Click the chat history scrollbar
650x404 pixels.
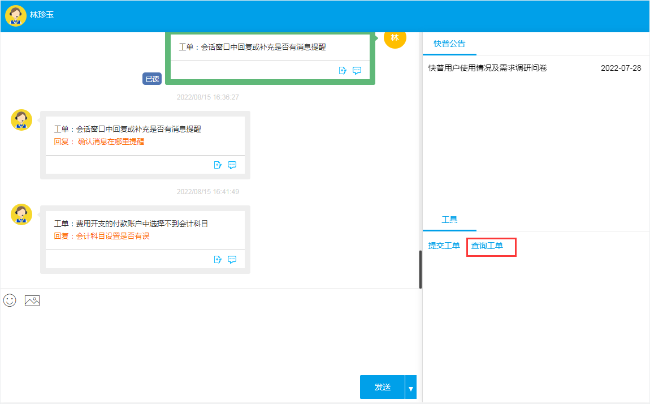(419, 268)
